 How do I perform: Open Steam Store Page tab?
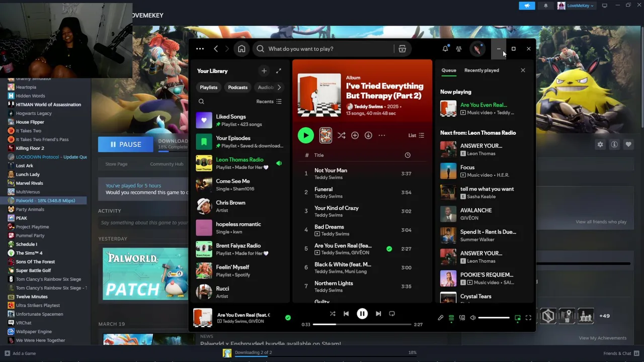[116, 164]
